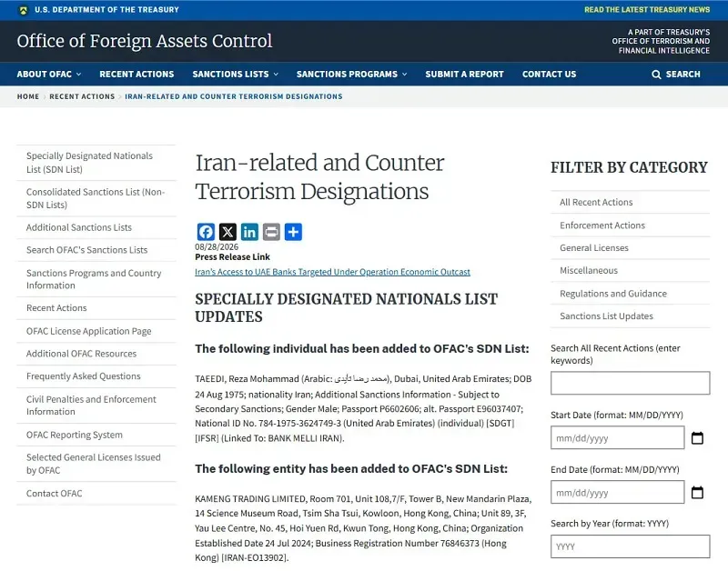728x571 pixels.
Task: Click the Specially Designated Nationals List Updates heading
Action: click(347, 308)
